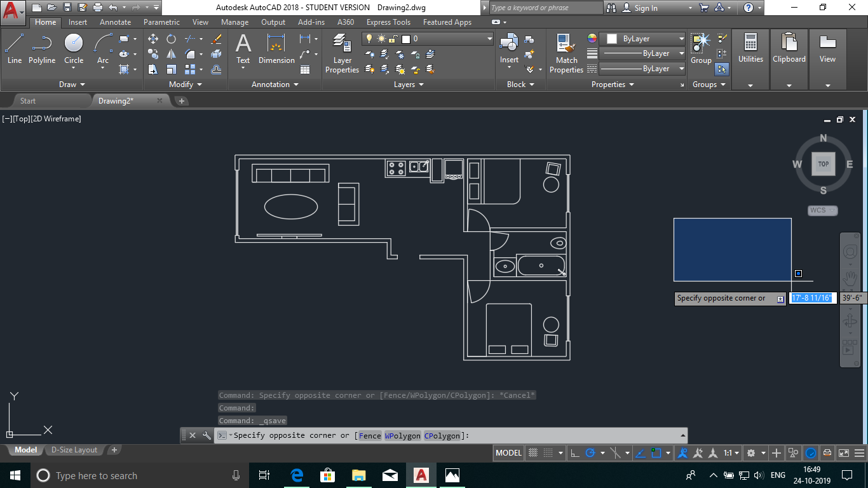Click the Group icon
The width and height of the screenshot is (868, 488).
point(701,49)
